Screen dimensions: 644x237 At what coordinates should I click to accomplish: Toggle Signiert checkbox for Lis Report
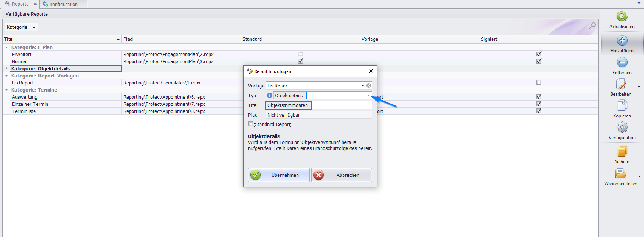539,83
